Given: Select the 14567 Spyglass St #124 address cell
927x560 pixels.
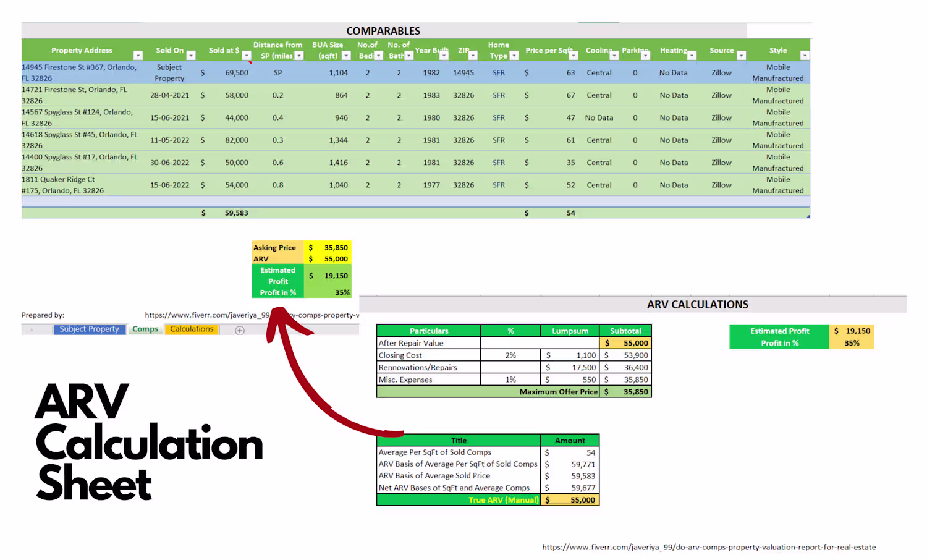Looking at the screenshot, I should coord(82,117).
